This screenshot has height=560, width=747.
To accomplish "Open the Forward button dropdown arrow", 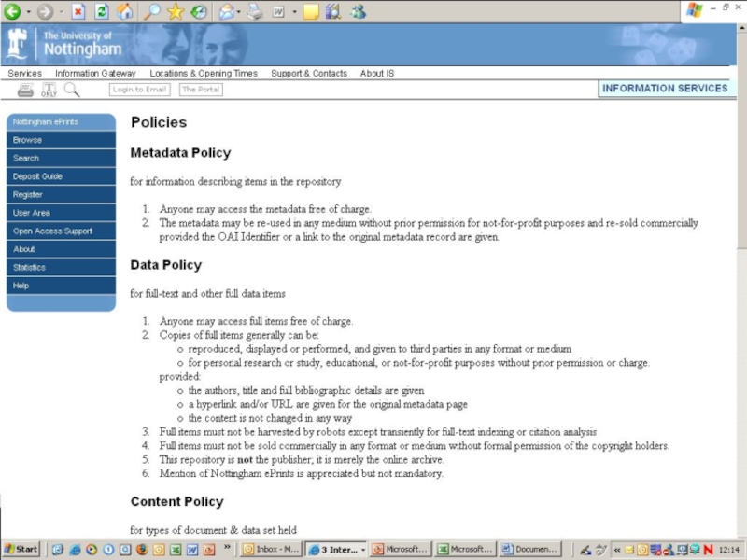I will [61, 12].
